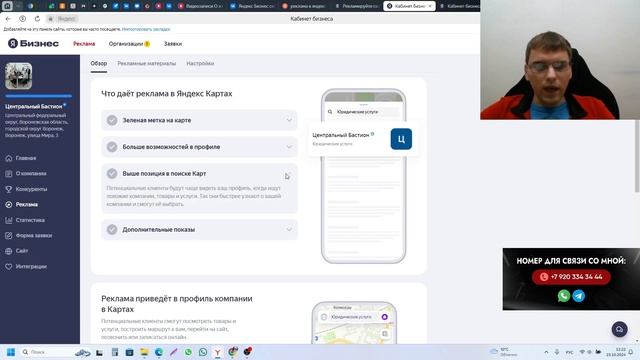The image size is (640, 360).
Task: Close the active Кабинет бизнеса tab
Action: (x=430, y=6)
